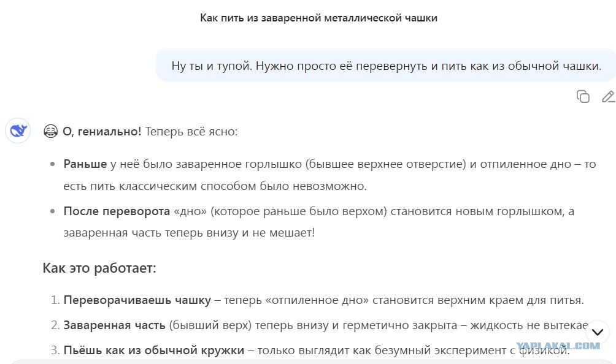Click the DeepSeek whale avatar icon
Image resolution: width=616 pixels, height=364 pixels.
(x=18, y=131)
